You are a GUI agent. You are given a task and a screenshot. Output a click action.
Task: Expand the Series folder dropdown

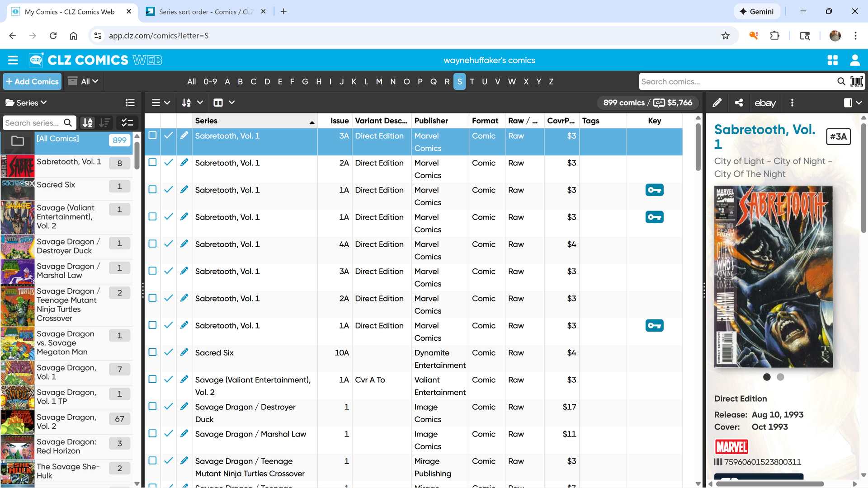pyautogui.click(x=26, y=103)
